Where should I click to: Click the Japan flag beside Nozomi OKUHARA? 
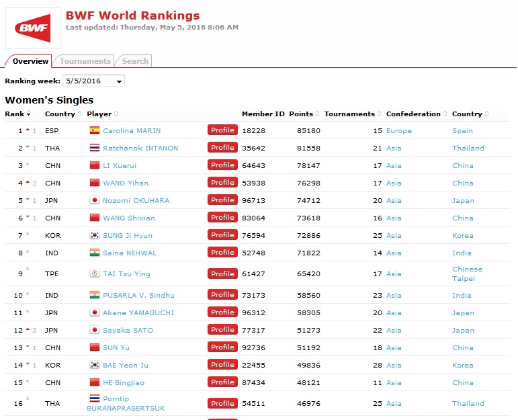(x=95, y=200)
